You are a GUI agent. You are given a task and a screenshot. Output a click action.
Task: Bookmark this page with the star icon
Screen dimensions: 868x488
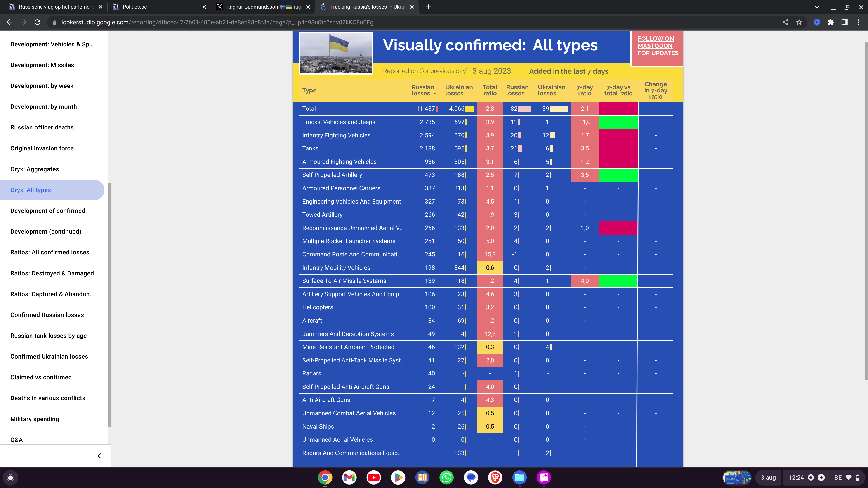coord(799,22)
